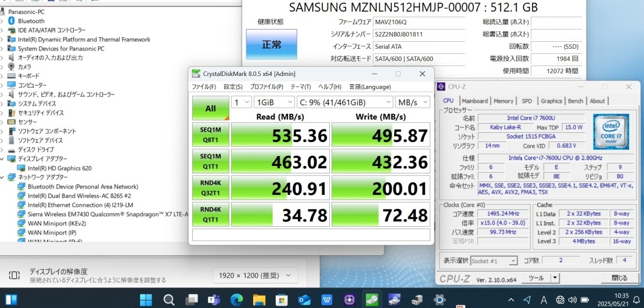Screen dimensions: 644x308
Task: Click the IME input mode A indicator
Action: [544, 300]
